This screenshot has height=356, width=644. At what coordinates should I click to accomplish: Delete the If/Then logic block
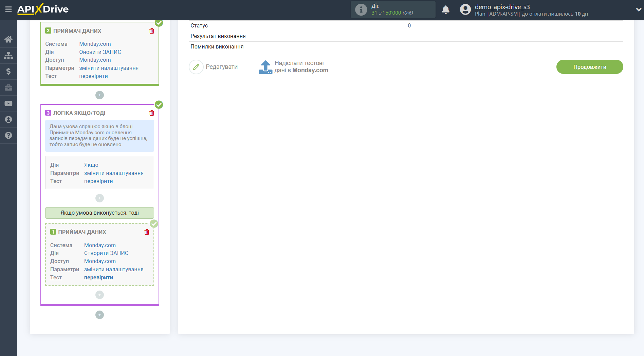click(x=152, y=113)
